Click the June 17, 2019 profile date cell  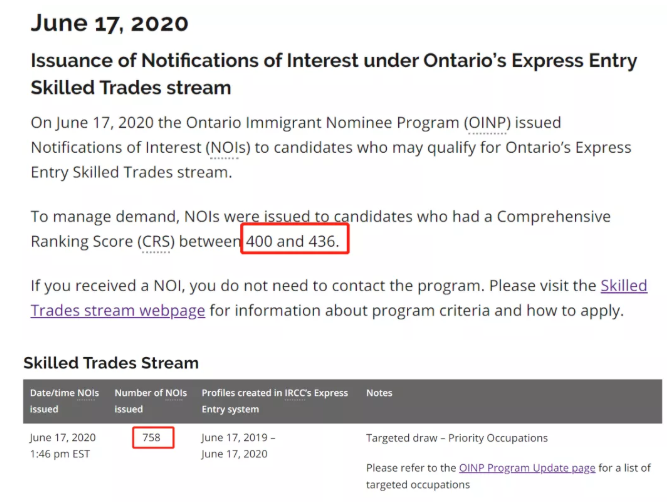coord(238,437)
